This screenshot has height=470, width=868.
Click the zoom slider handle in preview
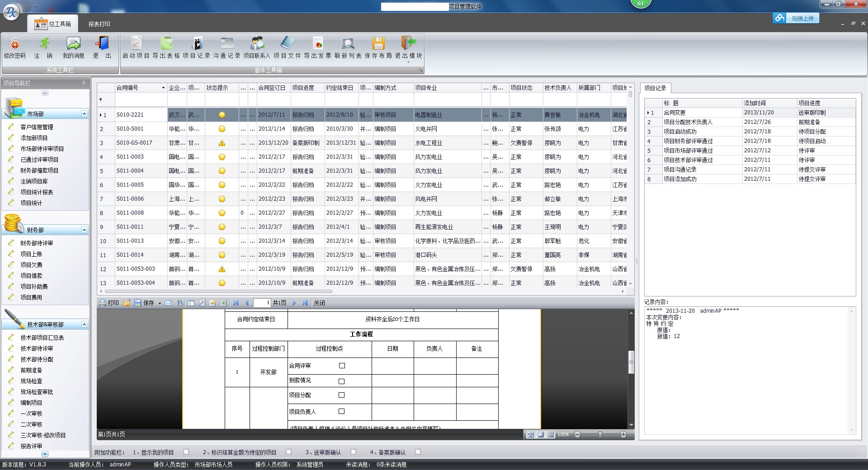point(600,434)
